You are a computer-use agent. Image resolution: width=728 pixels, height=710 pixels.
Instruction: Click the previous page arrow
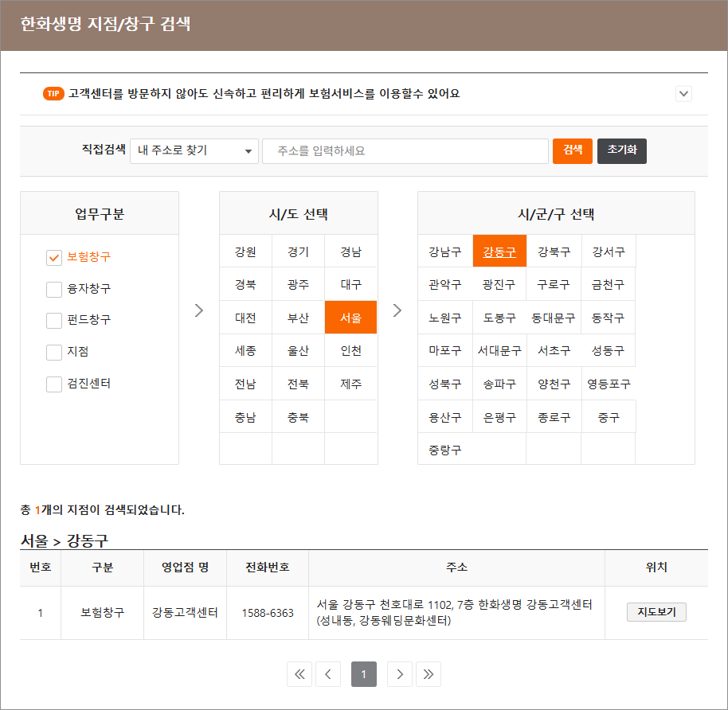[x=328, y=673]
